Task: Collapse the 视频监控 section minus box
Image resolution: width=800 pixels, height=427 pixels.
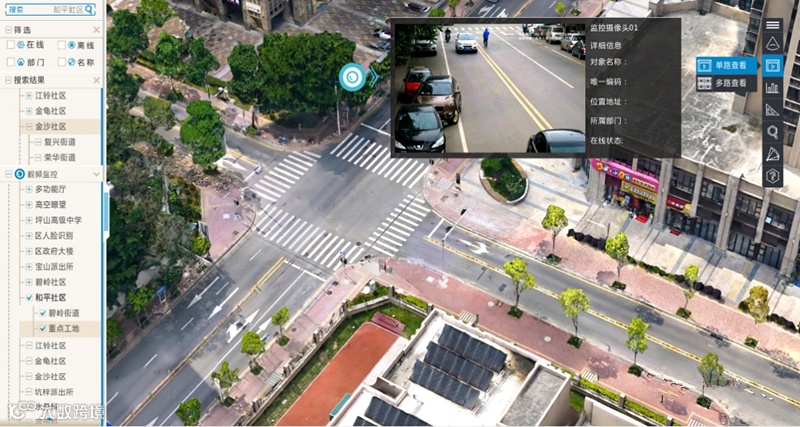Action: (9, 174)
